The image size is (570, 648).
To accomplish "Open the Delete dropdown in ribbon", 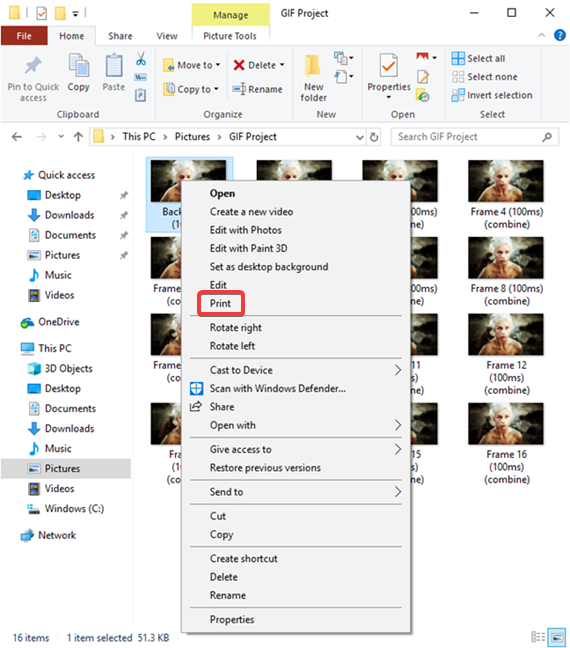I will [x=282, y=65].
